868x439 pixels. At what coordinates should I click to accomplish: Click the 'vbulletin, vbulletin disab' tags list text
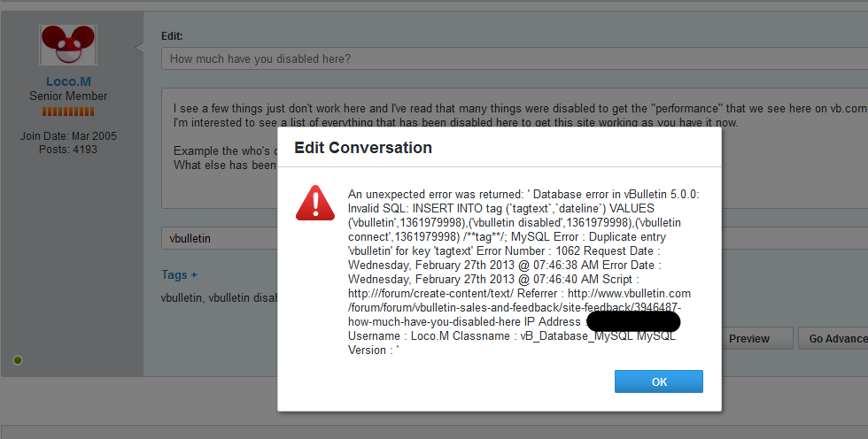pos(220,297)
